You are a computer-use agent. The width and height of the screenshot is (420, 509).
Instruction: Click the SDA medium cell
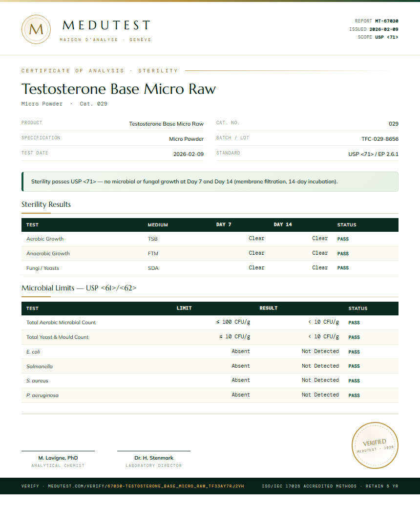coord(153,268)
